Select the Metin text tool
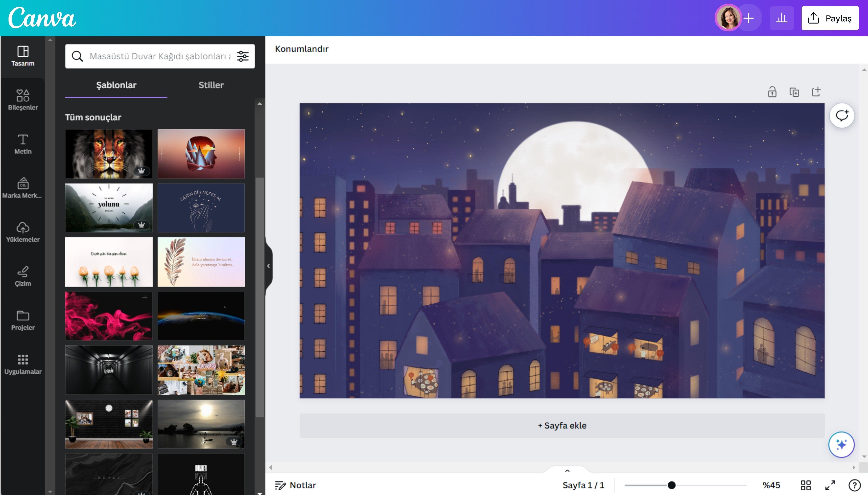868x495 pixels. 23,144
